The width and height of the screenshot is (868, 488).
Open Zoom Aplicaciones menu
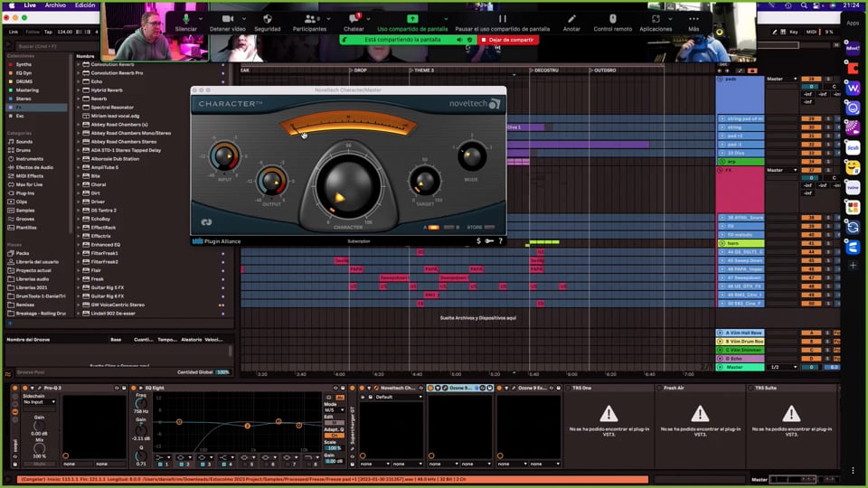click(656, 23)
